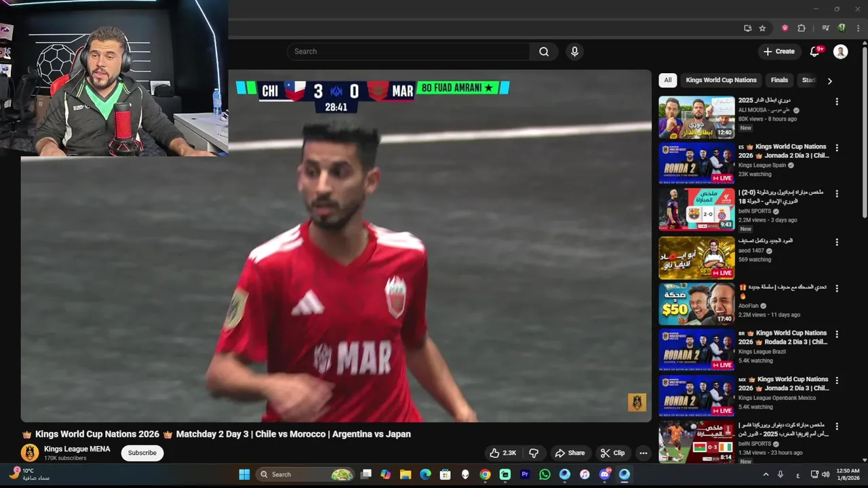
Task: Subscribe to Kings League MENA
Action: [x=142, y=453]
